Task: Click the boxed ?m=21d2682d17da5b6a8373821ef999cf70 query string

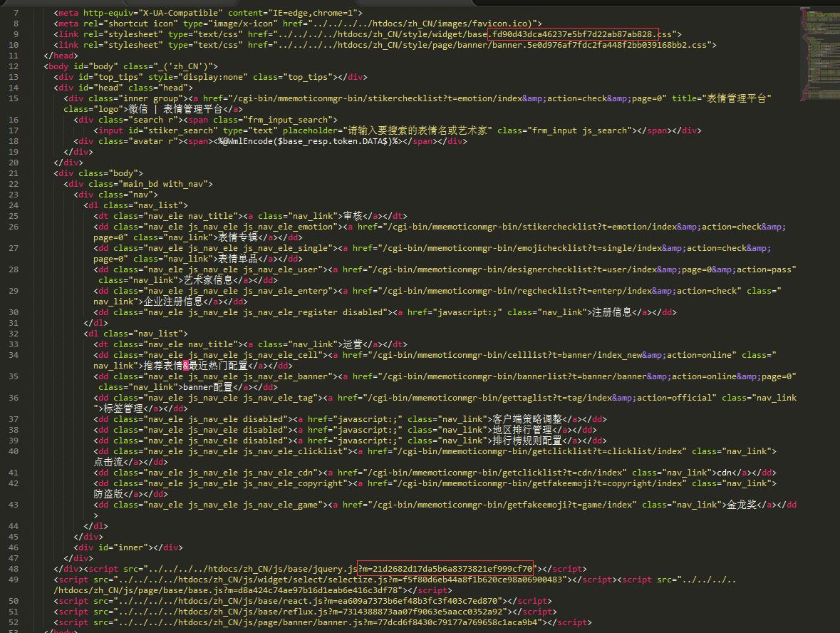Action: (445, 569)
